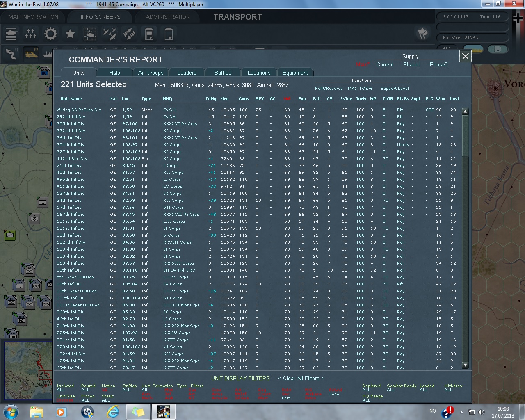Click the Support Level function

395,88
